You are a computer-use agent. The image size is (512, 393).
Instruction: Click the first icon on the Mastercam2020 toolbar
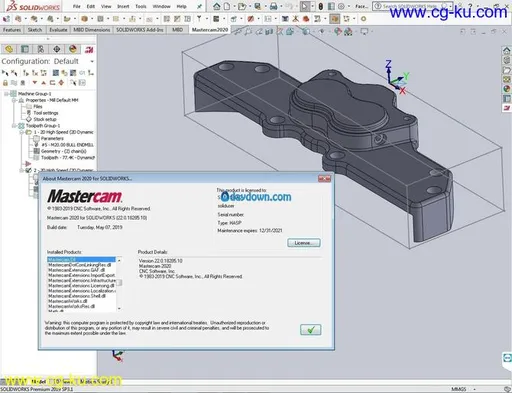coord(6,19)
